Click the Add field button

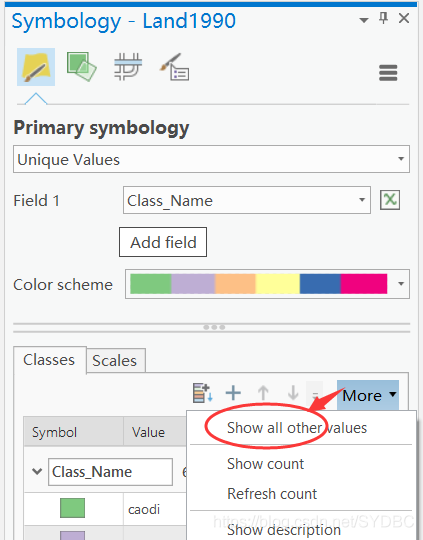click(163, 242)
